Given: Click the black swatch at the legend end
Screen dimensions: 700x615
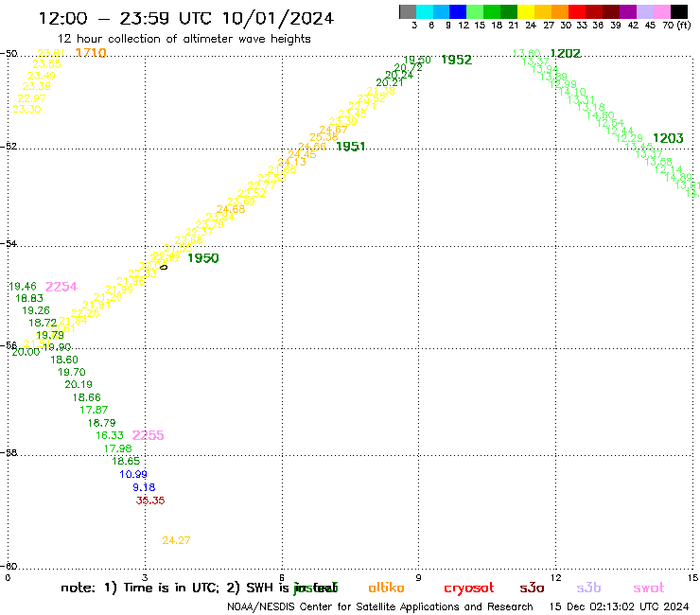Looking at the screenshot, I should (678, 11).
